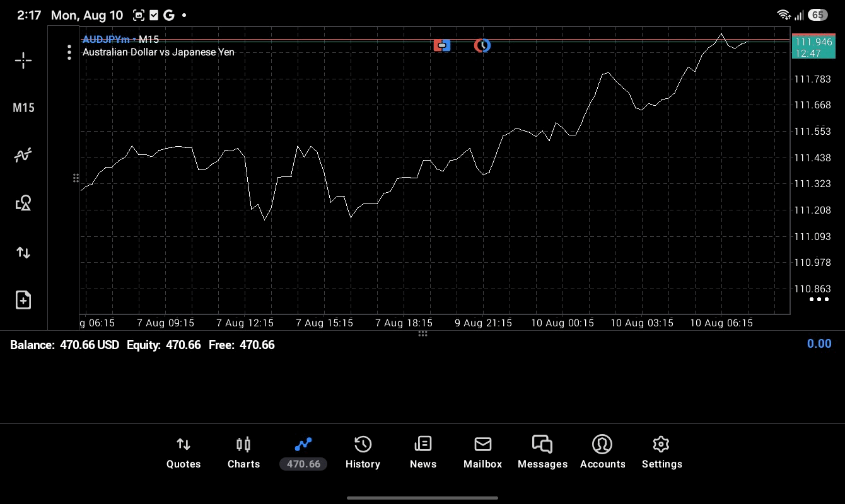
Task: Open the History tab
Action: point(363,453)
